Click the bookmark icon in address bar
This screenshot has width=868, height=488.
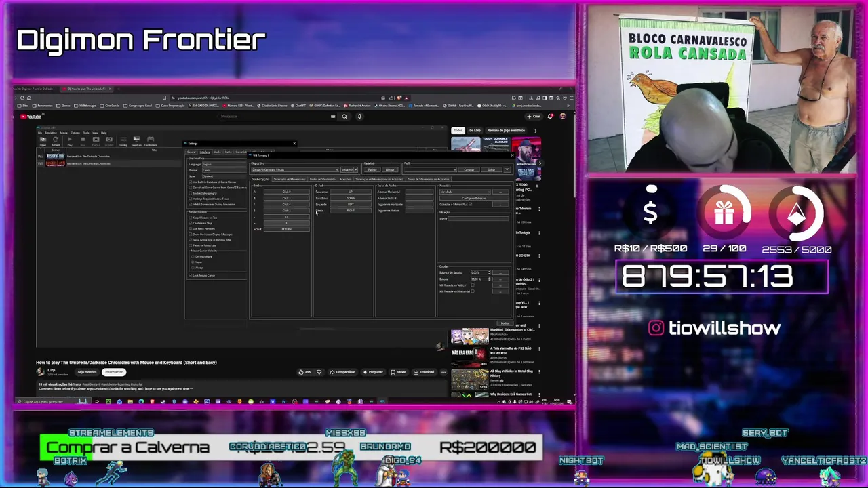(x=164, y=98)
